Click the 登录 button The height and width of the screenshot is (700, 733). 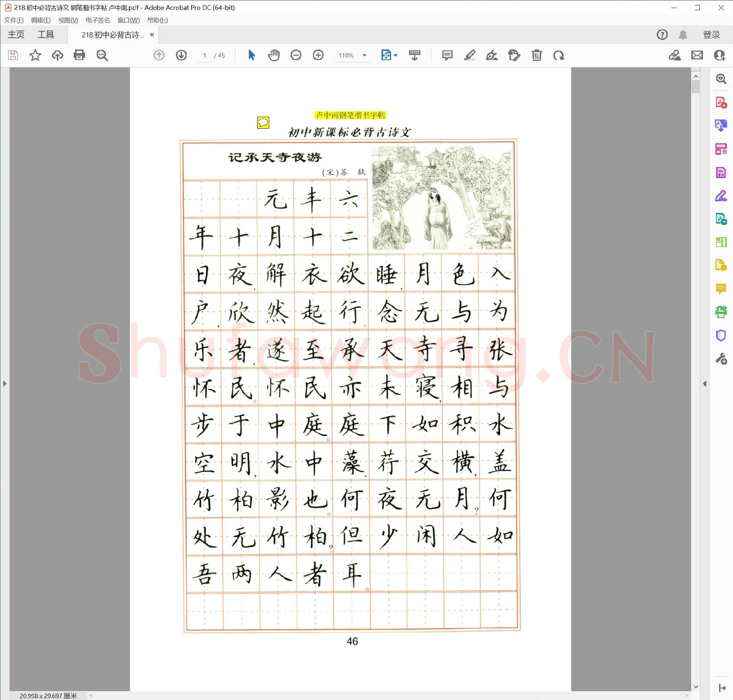point(711,34)
